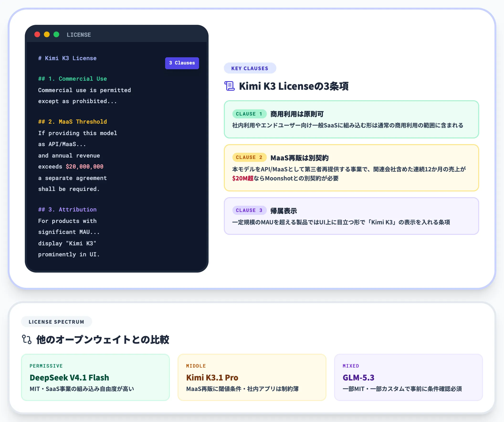Click 'If providing this model' code line
Image resolution: width=504 pixels, height=422 pixels.
click(x=78, y=133)
